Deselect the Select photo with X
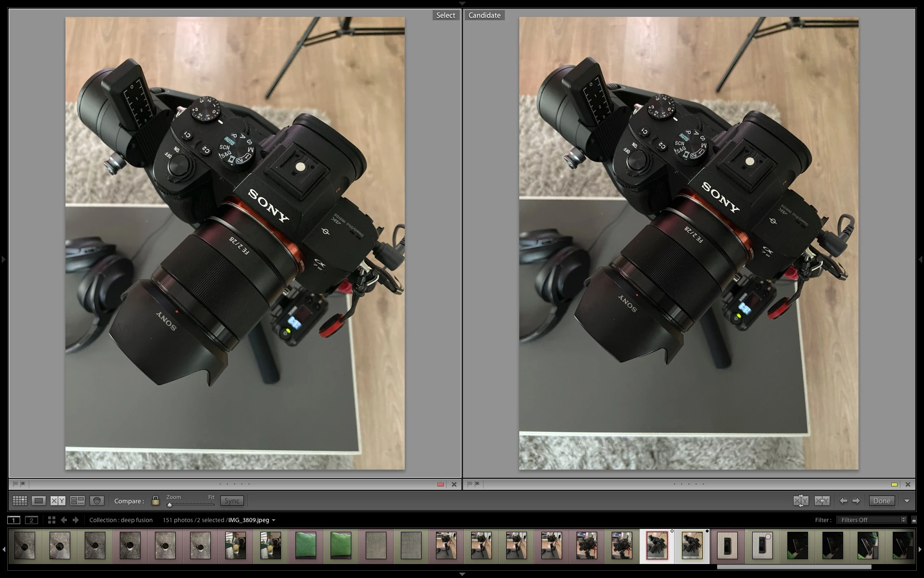The image size is (924, 578). (x=454, y=485)
